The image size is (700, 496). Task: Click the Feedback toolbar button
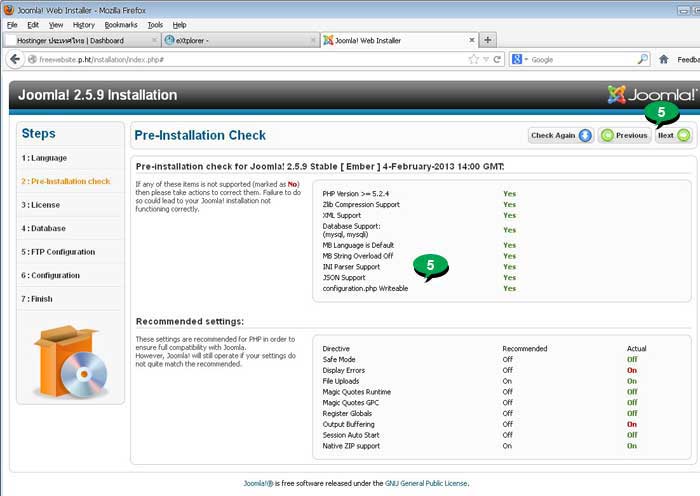point(688,59)
